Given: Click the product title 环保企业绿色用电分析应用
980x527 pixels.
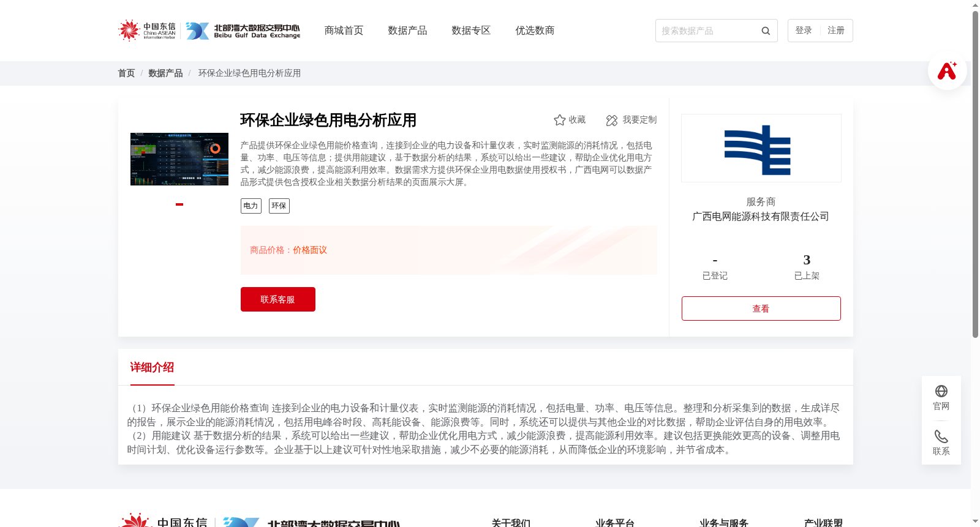Looking at the screenshot, I should click(x=328, y=120).
